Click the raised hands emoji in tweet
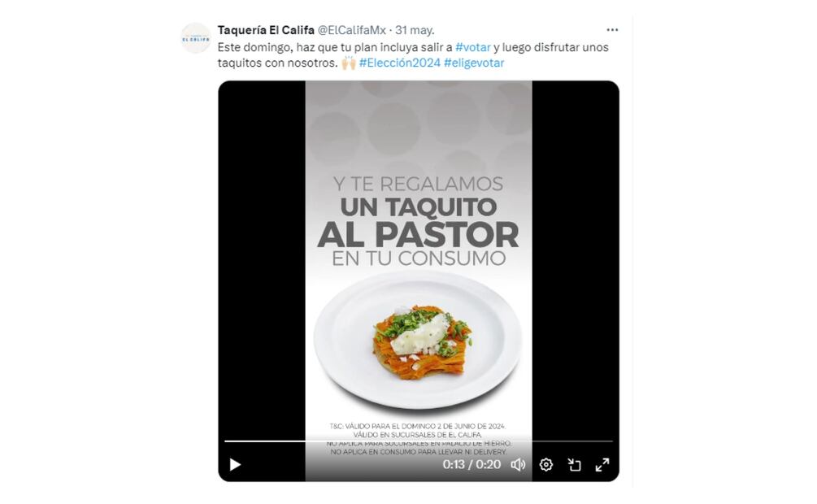This screenshot has height=504, width=817. tap(349, 63)
